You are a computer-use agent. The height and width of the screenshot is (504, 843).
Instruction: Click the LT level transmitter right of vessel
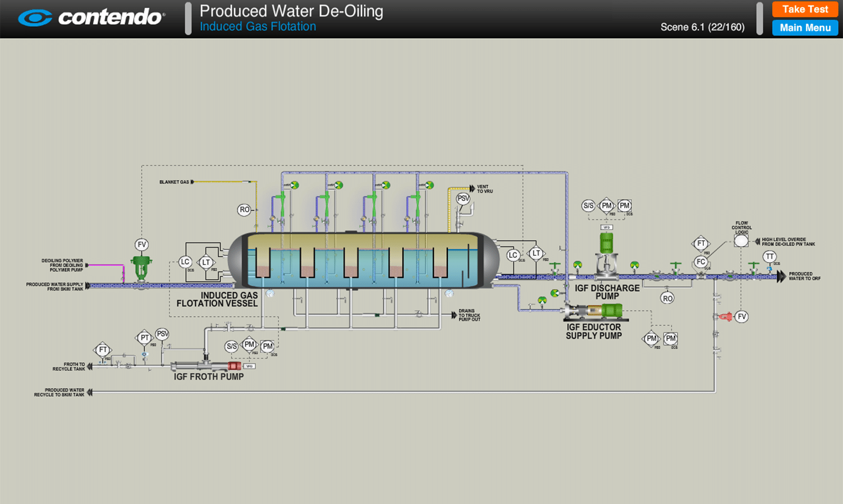click(535, 254)
